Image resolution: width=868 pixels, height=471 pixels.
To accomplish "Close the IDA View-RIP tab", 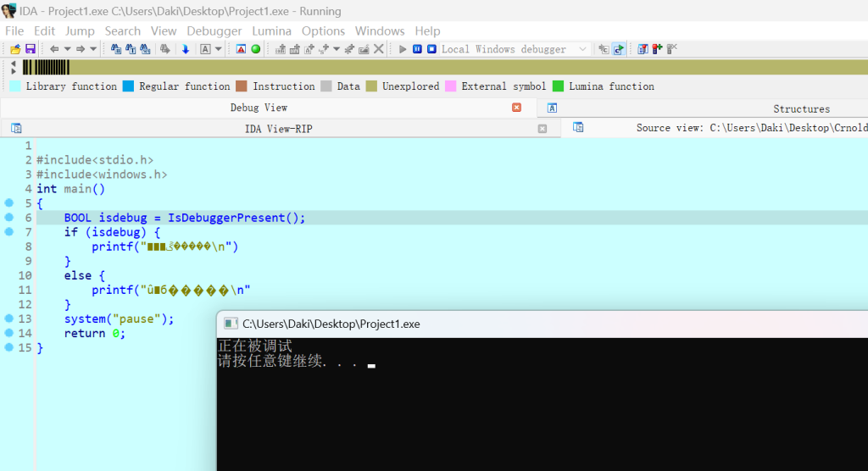I will [542, 129].
